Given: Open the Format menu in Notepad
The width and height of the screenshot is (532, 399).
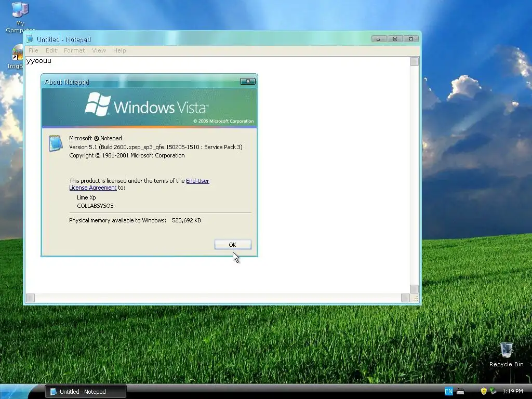Looking at the screenshot, I should (74, 50).
